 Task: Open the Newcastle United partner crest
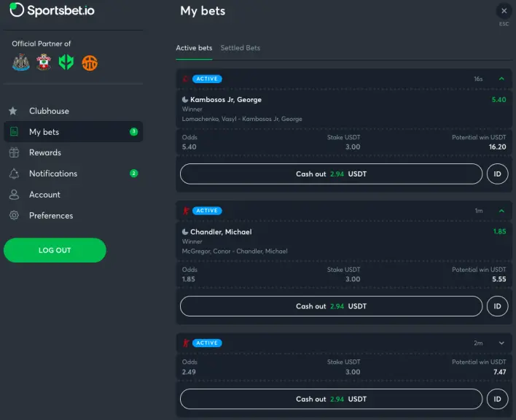pyautogui.click(x=21, y=62)
